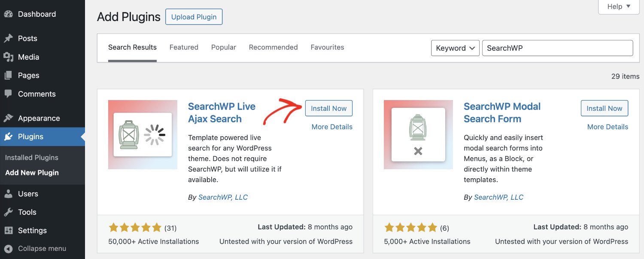
Task: Switch to the Featured plugins tab
Action: point(184,47)
